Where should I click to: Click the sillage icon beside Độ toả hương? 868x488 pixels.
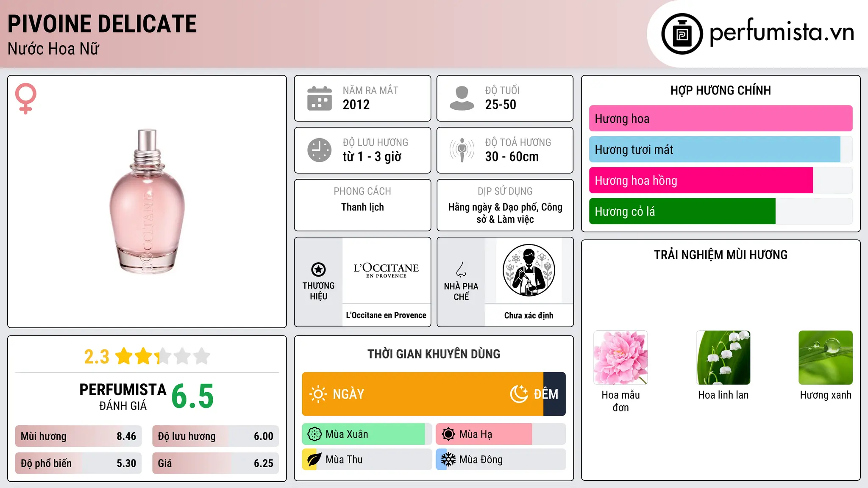pos(462,150)
